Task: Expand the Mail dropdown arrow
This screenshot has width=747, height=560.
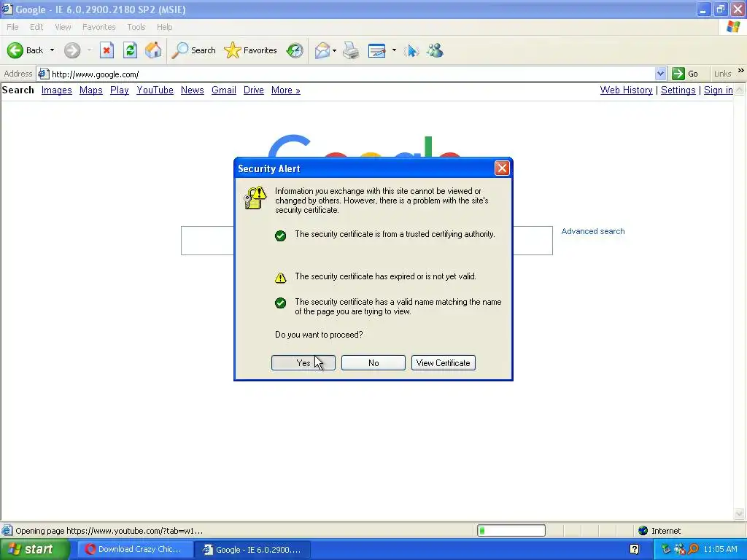Action: [334, 50]
